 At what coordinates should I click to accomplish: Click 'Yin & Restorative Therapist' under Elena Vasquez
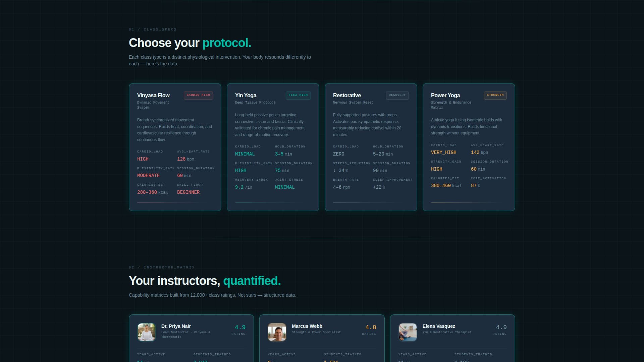[447, 333]
